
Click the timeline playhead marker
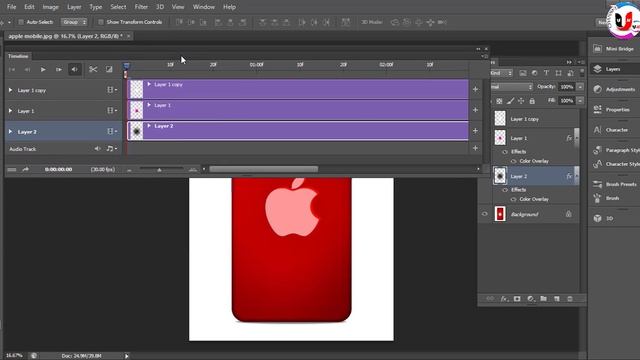pos(127,66)
